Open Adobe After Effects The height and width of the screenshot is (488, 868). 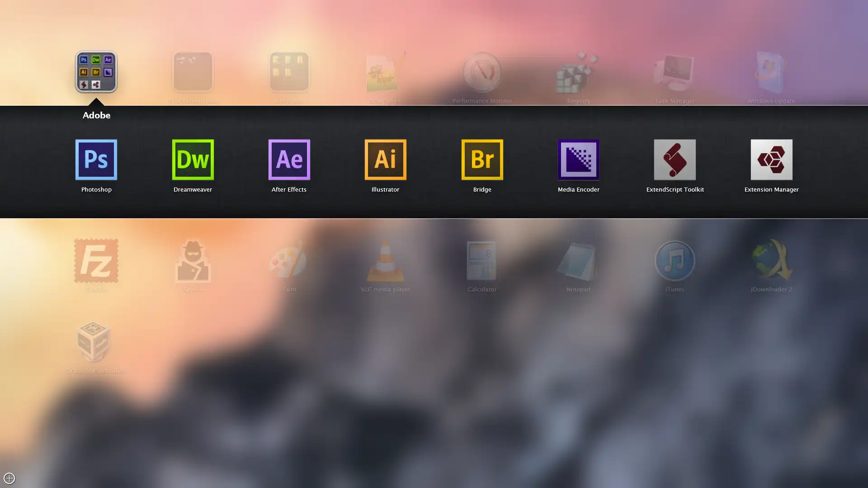point(288,159)
